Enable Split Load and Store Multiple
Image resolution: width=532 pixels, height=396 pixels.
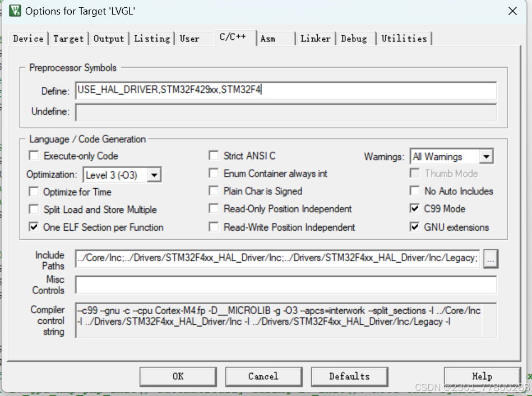click(34, 209)
